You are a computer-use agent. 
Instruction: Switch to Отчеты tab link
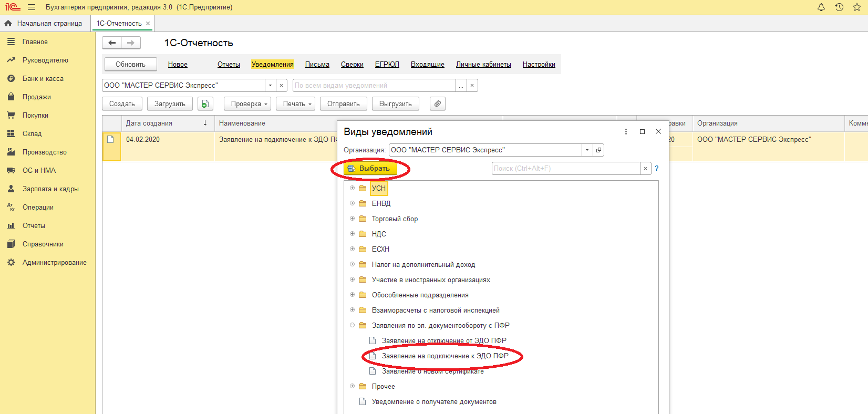[x=229, y=64]
